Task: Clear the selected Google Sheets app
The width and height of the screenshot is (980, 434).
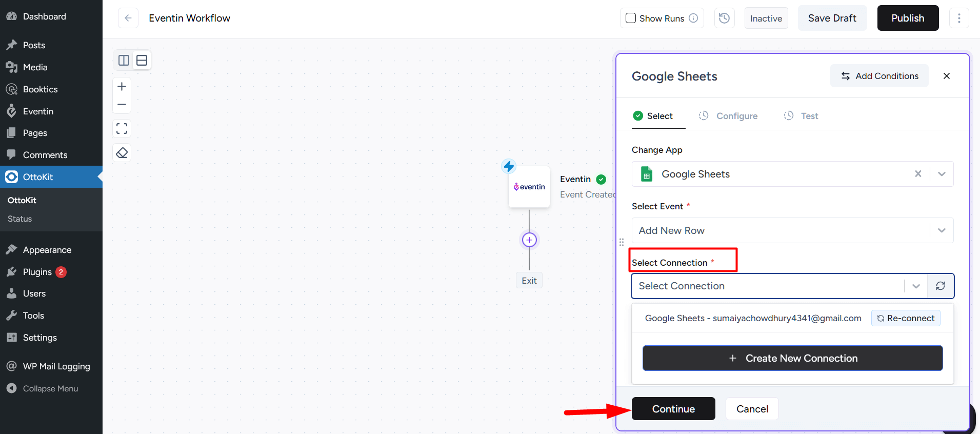Action: click(x=918, y=174)
